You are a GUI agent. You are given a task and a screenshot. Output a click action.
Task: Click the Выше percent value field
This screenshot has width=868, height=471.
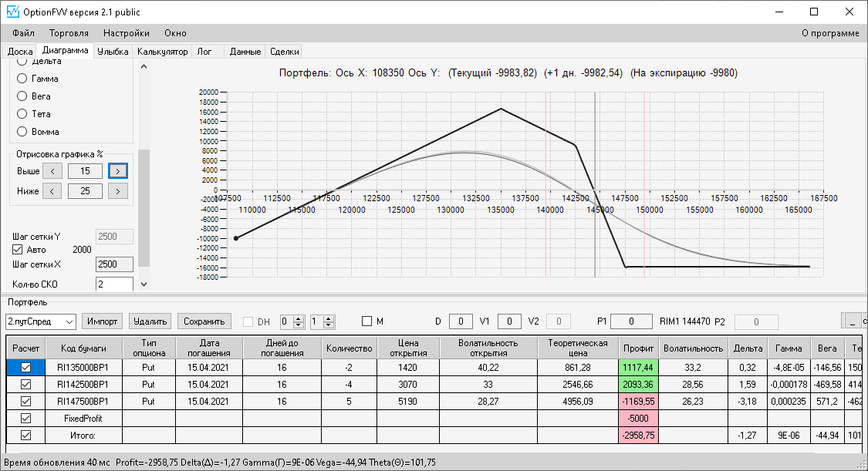click(x=85, y=171)
